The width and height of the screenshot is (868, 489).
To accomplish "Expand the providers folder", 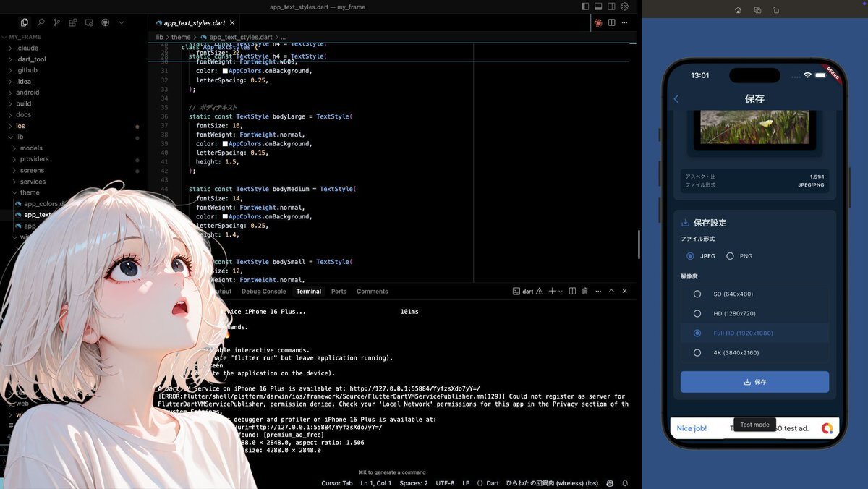I will (x=34, y=159).
